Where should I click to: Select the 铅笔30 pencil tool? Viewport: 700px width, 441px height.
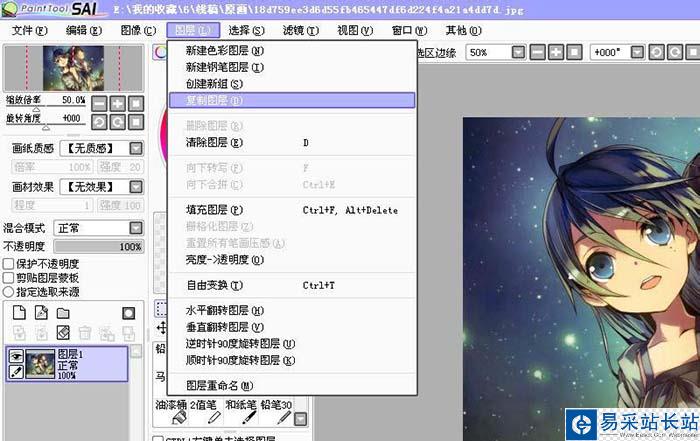click(x=276, y=412)
